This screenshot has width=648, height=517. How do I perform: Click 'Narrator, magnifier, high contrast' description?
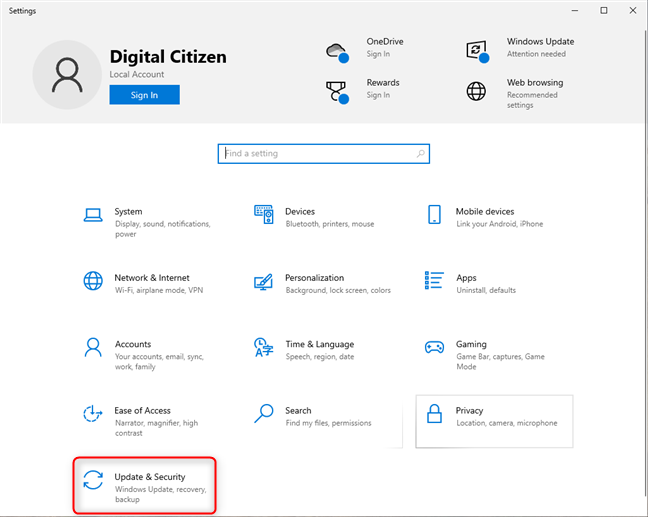click(x=156, y=428)
